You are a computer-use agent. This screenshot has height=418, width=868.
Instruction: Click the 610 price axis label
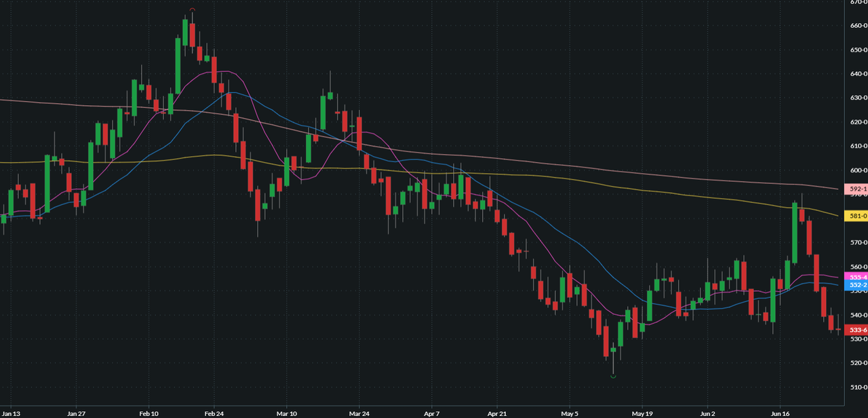click(859, 147)
